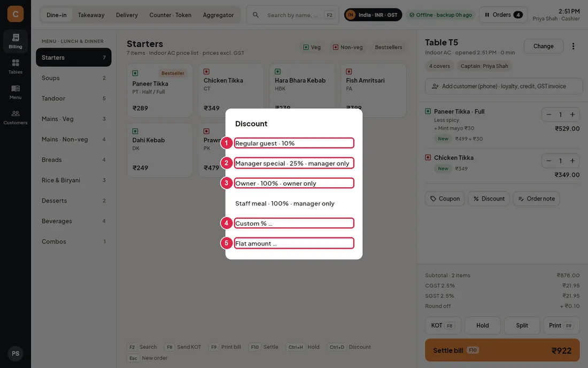
Task: Click the Captain: Priya Shah chip
Action: click(484, 66)
